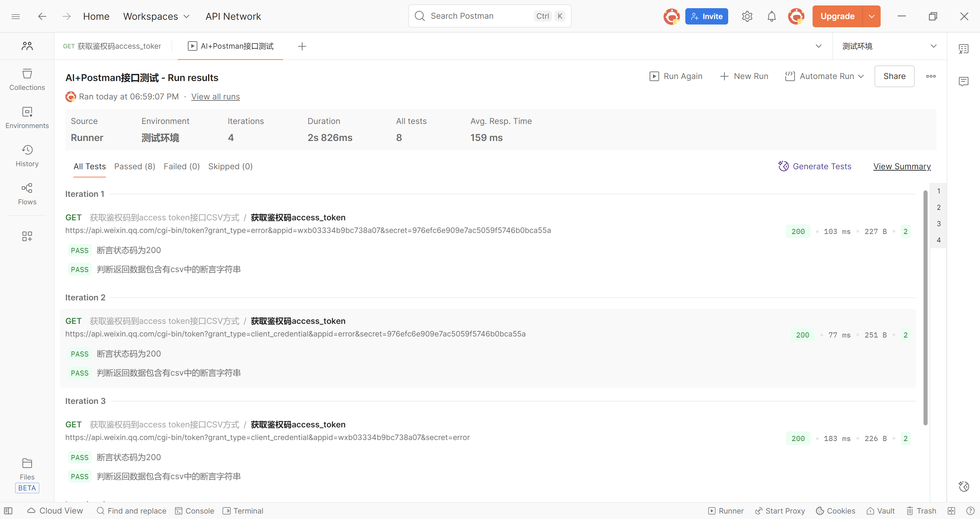This screenshot has height=519, width=980.
Task: Jump to iteration 3 in the index
Action: [938, 224]
